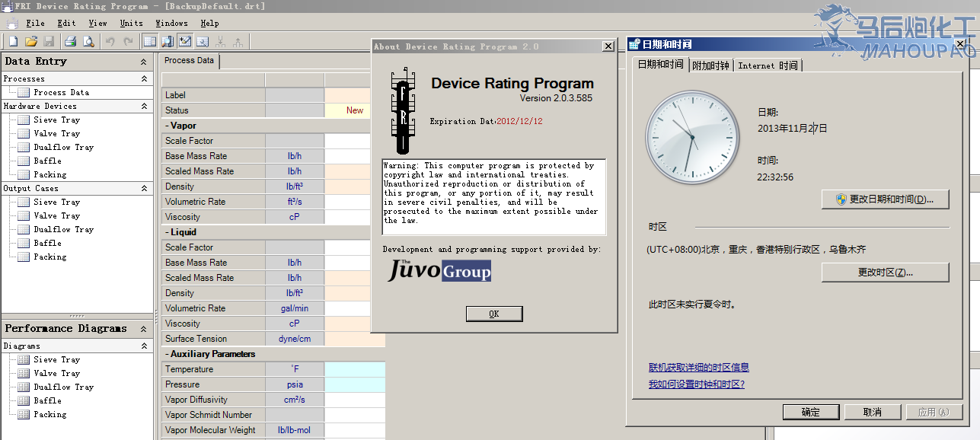
Task: Open the File menu
Action: 35,24
